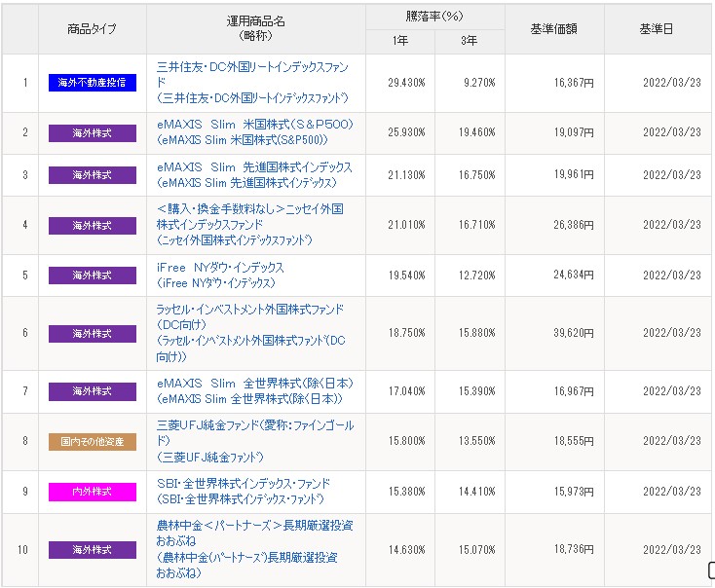This screenshot has height=588, width=715.
Task: Select the 19.540% one-year return value
Action: point(407,276)
